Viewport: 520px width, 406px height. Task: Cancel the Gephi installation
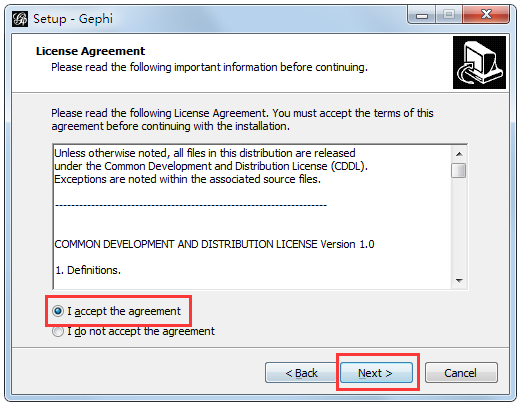[x=461, y=373]
